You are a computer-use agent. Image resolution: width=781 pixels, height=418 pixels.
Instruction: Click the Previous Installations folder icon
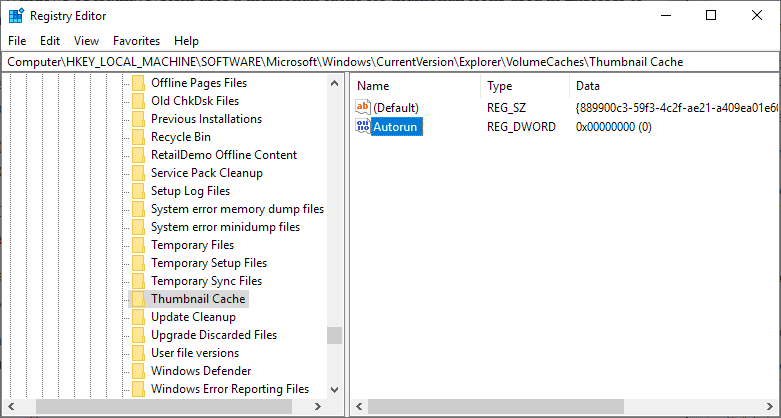coord(138,119)
